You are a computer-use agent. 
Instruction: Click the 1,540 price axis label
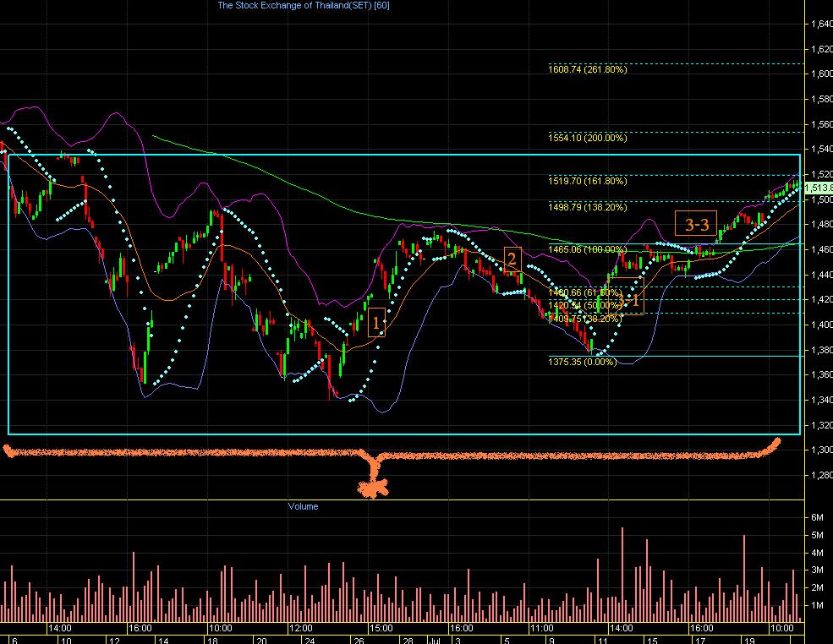click(821, 150)
